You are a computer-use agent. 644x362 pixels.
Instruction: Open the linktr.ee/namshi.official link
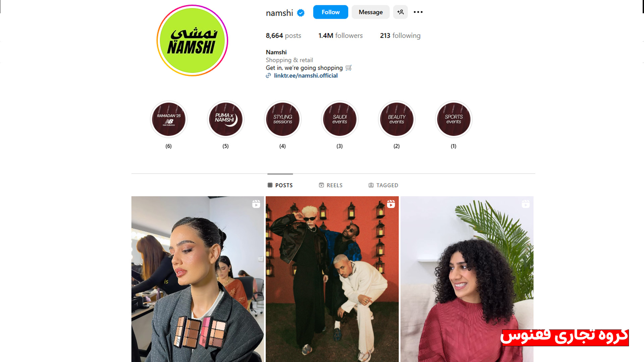click(x=306, y=76)
